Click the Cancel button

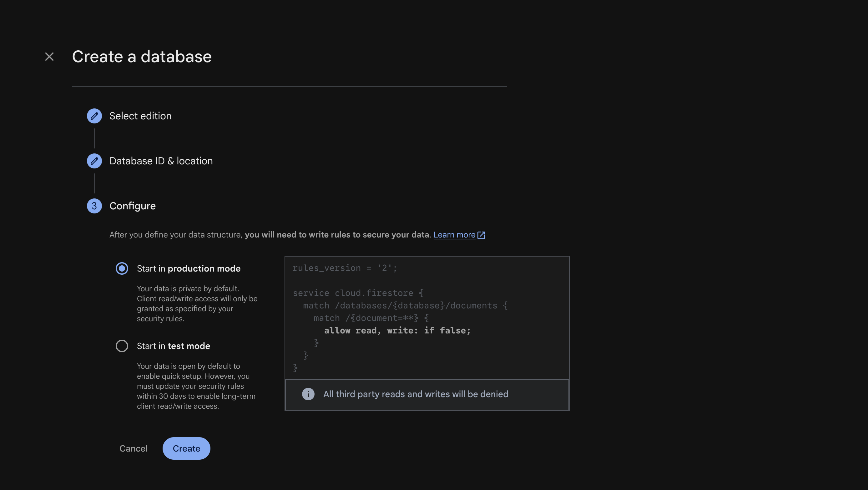[x=134, y=448]
